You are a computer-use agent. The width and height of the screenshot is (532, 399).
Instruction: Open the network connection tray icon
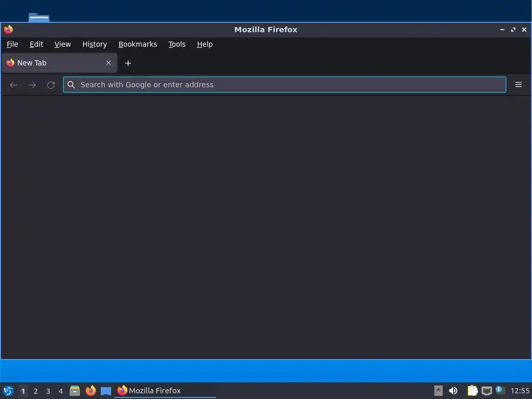486,391
